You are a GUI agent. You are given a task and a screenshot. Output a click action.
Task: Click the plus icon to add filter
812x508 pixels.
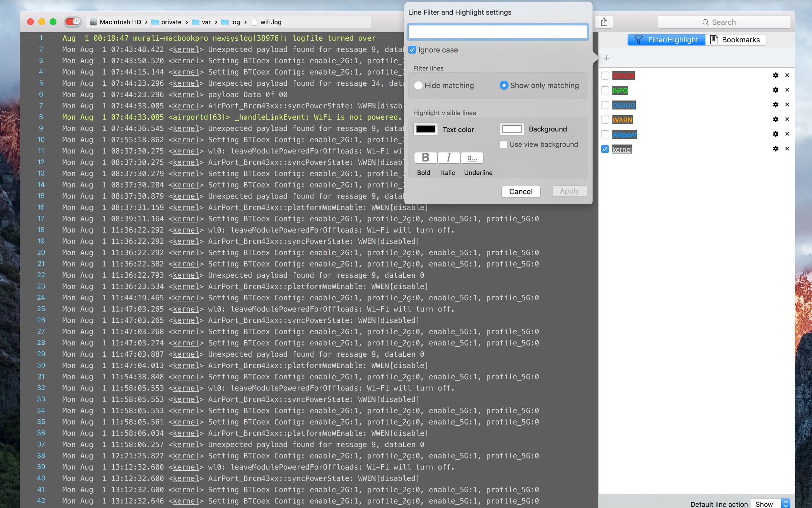point(607,58)
